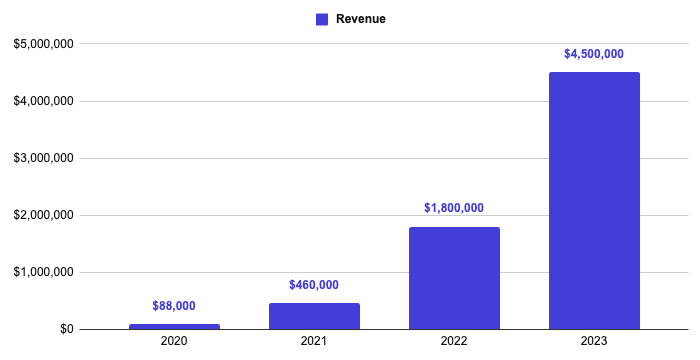Viewport: 700px width, 360px height.
Task: Select the $88,000 data label
Action: [174, 306]
